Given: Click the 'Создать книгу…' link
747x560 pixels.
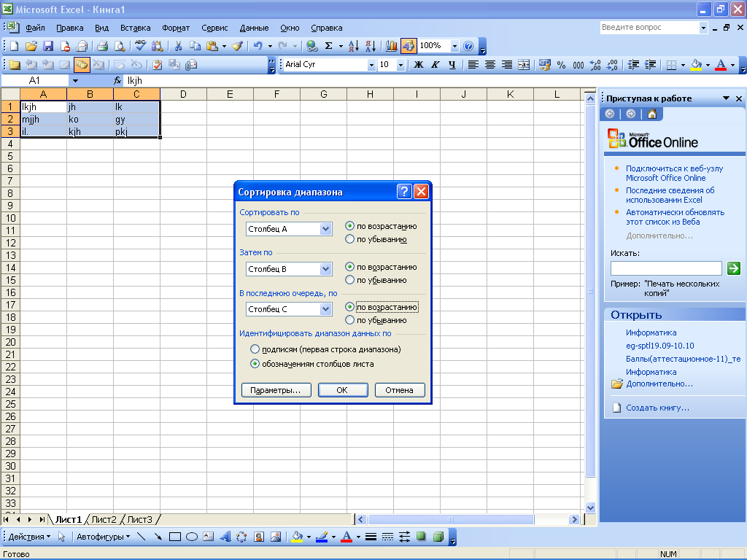Looking at the screenshot, I should click(x=657, y=408).
